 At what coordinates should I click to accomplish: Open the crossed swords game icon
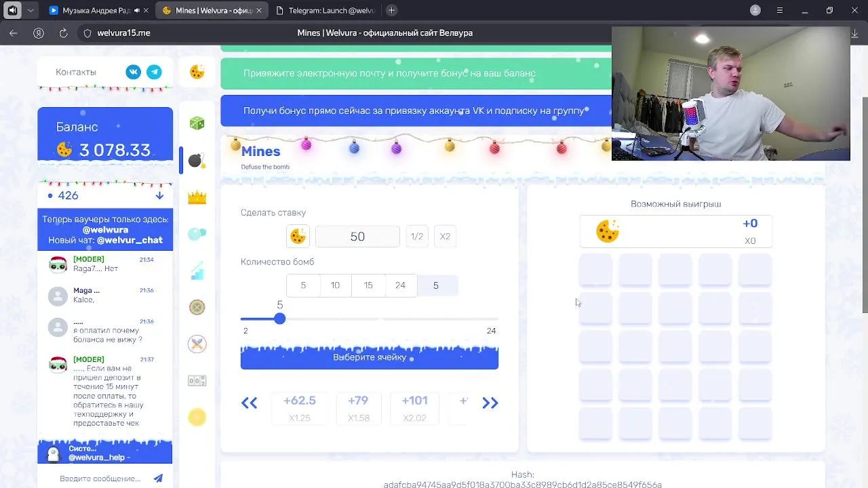click(x=197, y=344)
